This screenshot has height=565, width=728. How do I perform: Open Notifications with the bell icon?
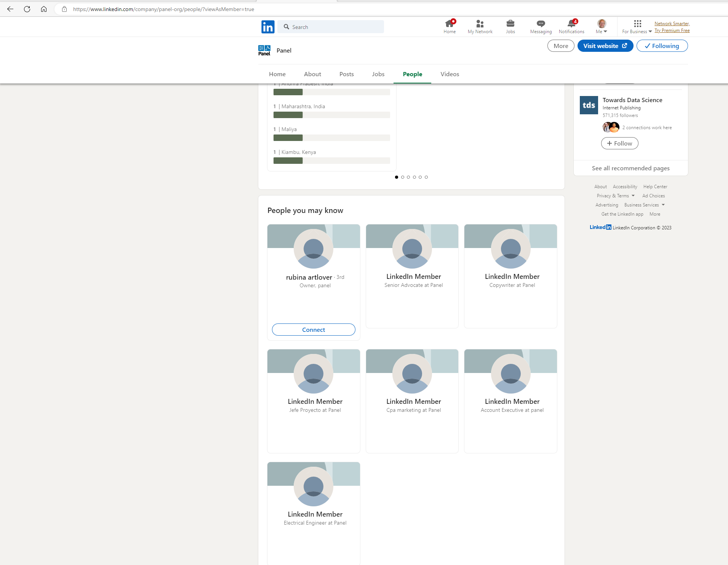tap(571, 24)
